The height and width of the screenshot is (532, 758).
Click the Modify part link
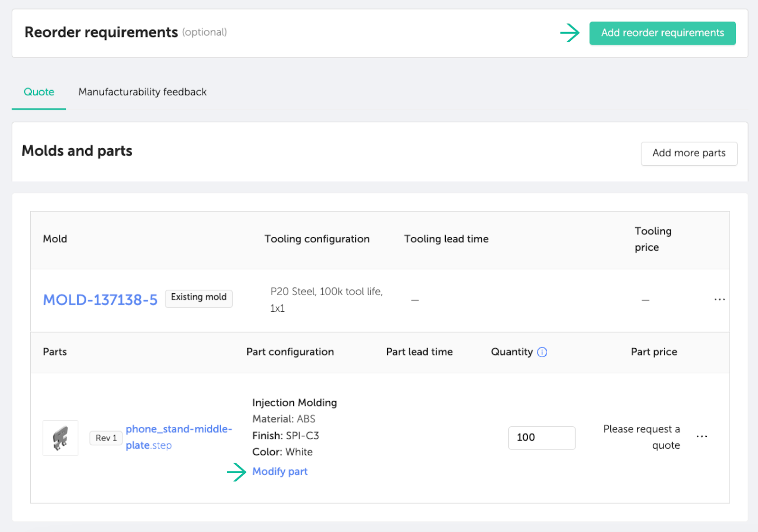(280, 472)
